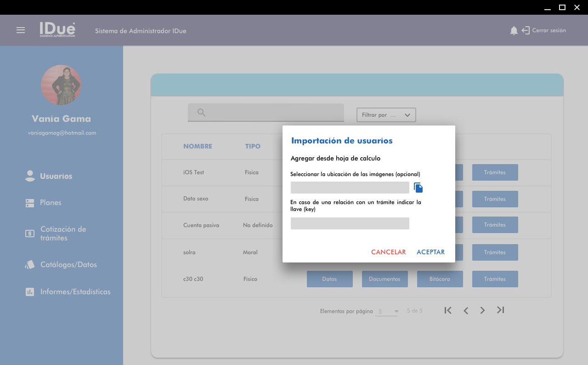Jump to last page of results

(x=501, y=310)
